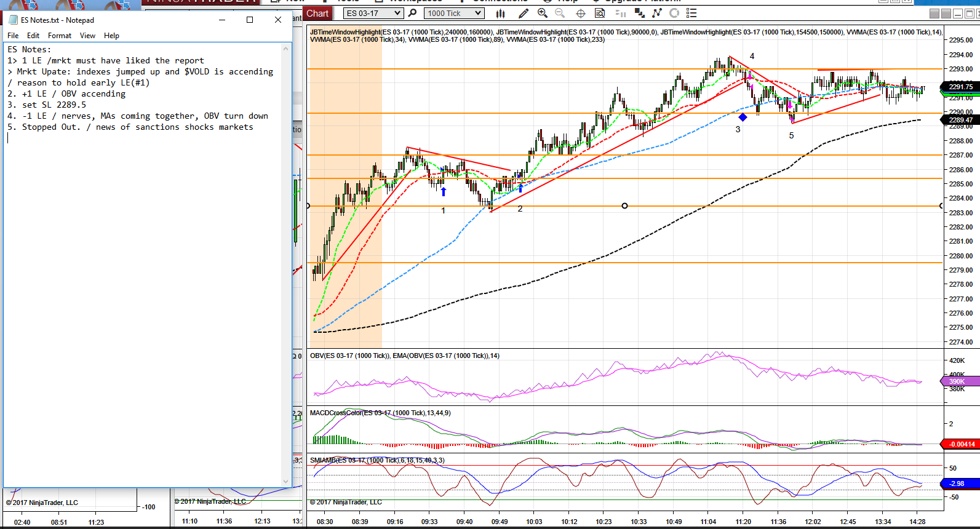The width and height of the screenshot is (980, 529).
Task: Toggle the crosshair cursor icon
Action: pos(581,14)
